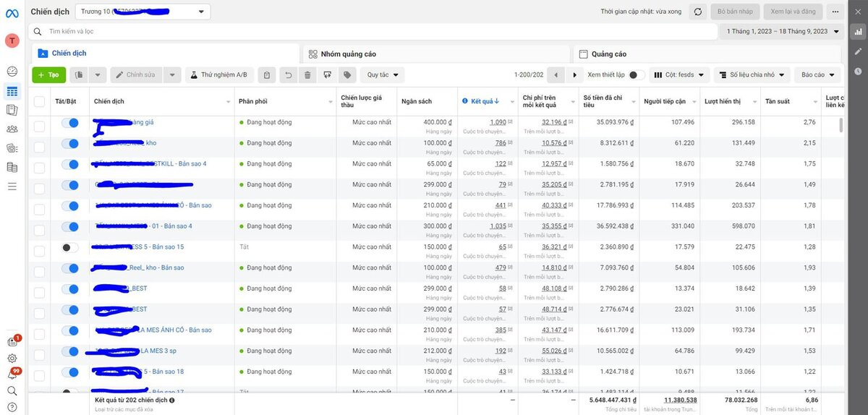Open the ad account selector dropdown
Image resolution: width=868 pixels, height=415 pixels.
[142, 12]
